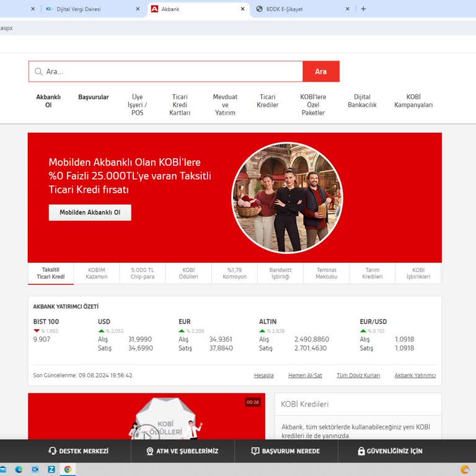Screen dimensions: 476x476
Task: Open a new browser tab
Action: click(363, 9)
